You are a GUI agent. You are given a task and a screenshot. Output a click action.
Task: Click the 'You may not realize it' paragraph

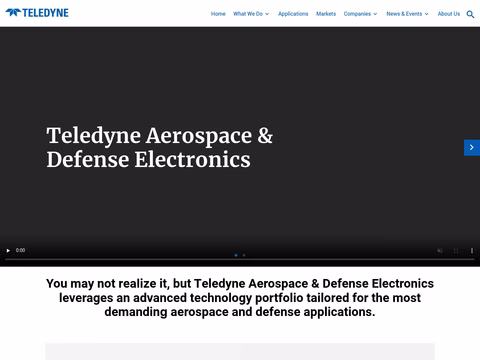pyautogui.click(x=240, y=298)
